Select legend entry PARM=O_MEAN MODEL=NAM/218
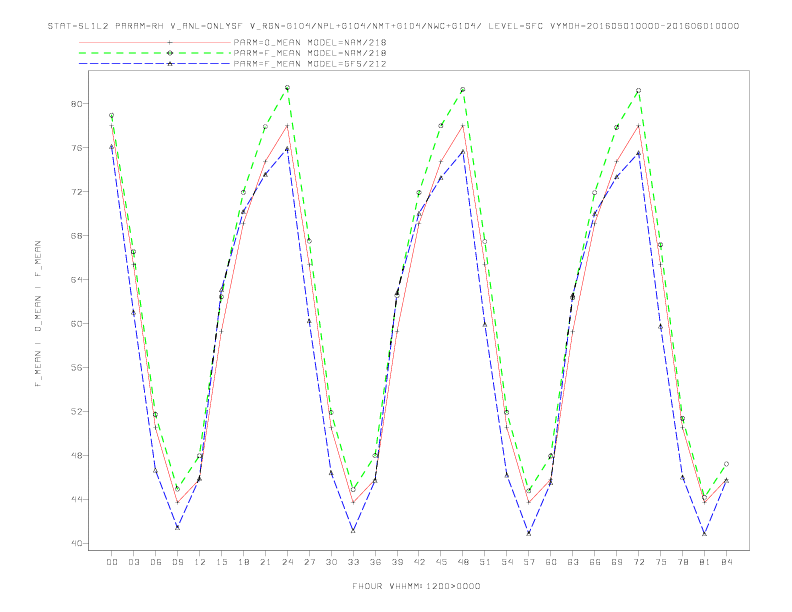The height and width of the screenshot is (612, 792). tap(310, 42)
